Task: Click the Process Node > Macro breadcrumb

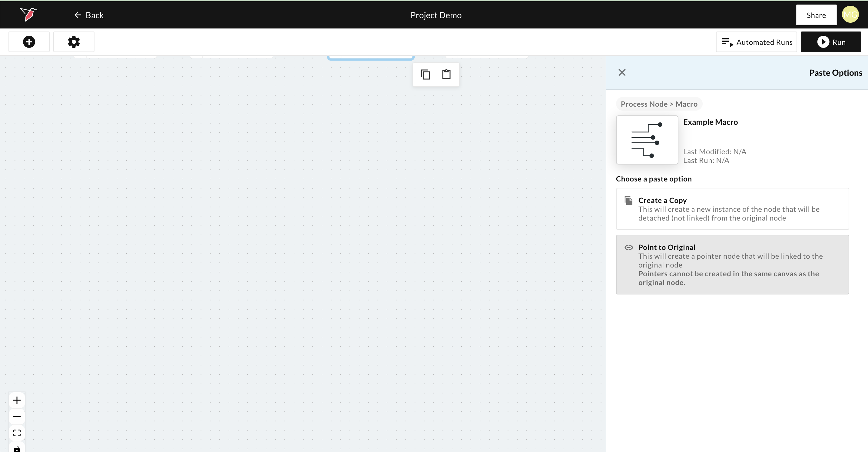Action: tap(659, 104)
